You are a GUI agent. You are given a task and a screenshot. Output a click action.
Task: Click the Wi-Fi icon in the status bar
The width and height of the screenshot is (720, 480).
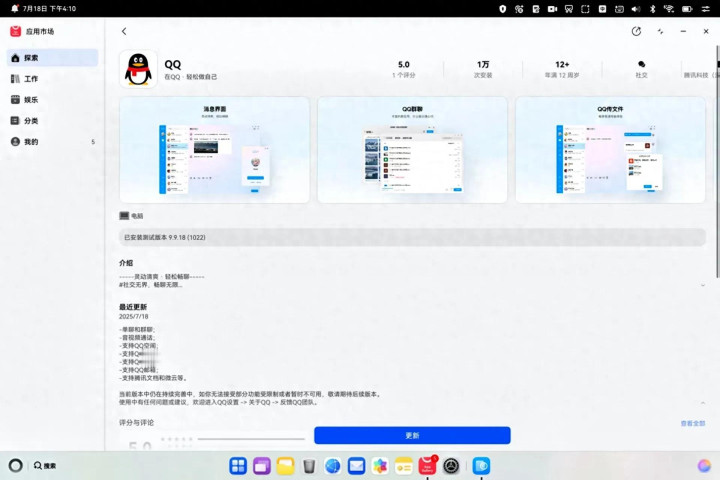(x=669, y=9)
